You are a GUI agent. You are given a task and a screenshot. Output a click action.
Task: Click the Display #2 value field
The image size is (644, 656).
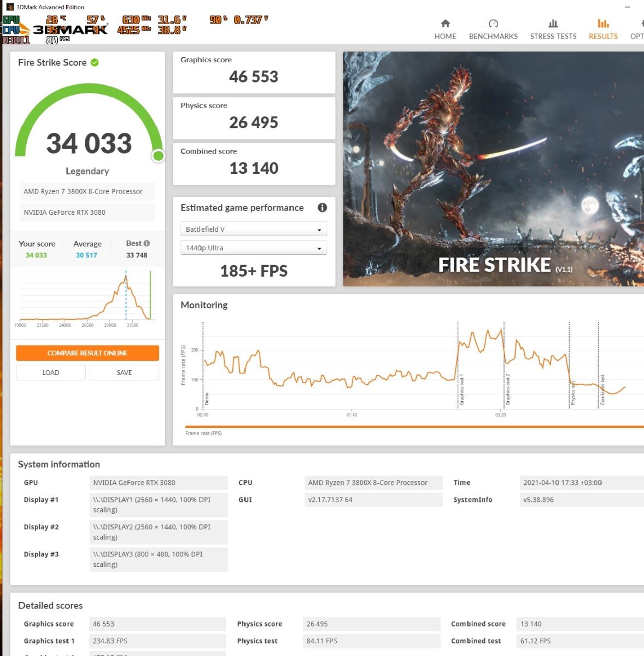coord(159,532)
